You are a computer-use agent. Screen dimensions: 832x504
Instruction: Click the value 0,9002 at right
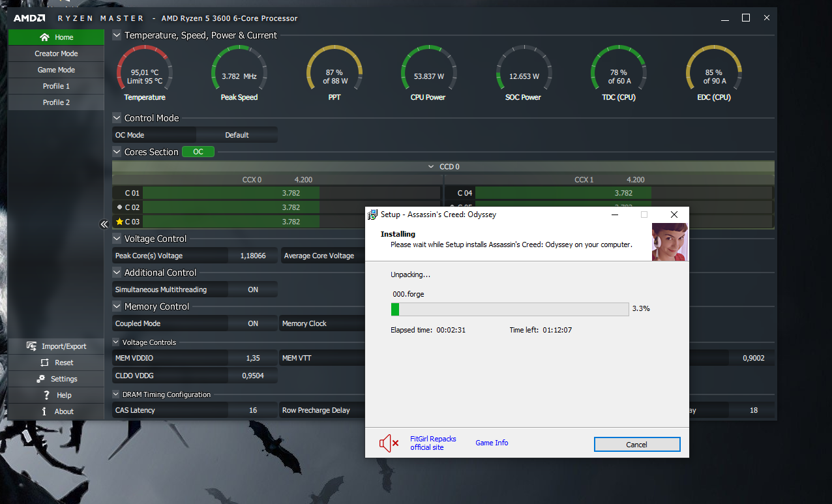[x=753, y=358]
